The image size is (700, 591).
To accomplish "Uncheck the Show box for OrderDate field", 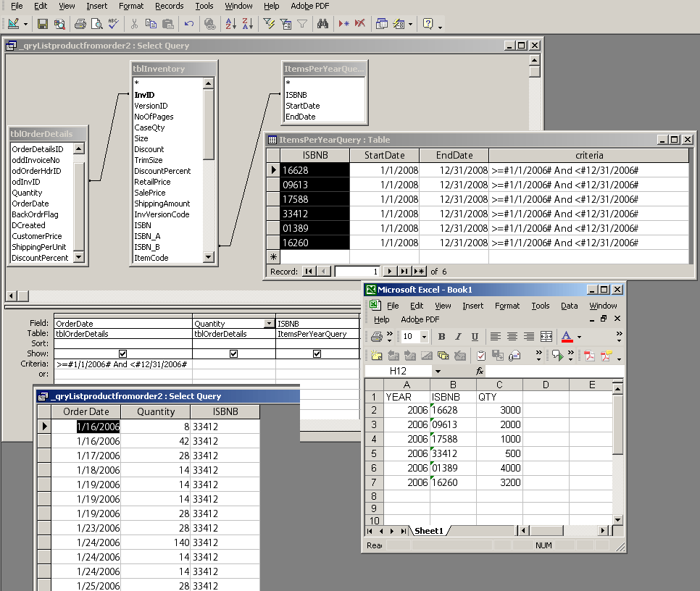I will point(122,353).
